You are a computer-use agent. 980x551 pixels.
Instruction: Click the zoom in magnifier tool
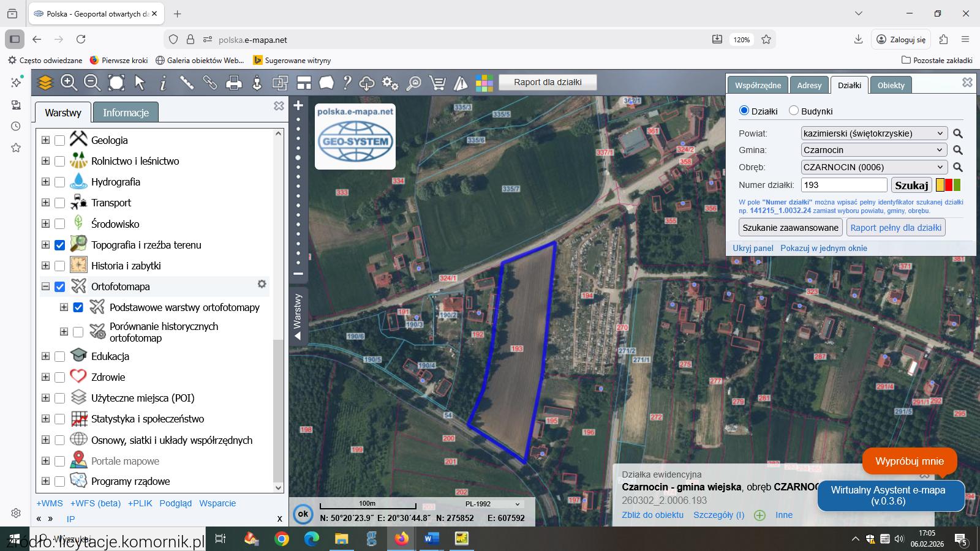69,83
